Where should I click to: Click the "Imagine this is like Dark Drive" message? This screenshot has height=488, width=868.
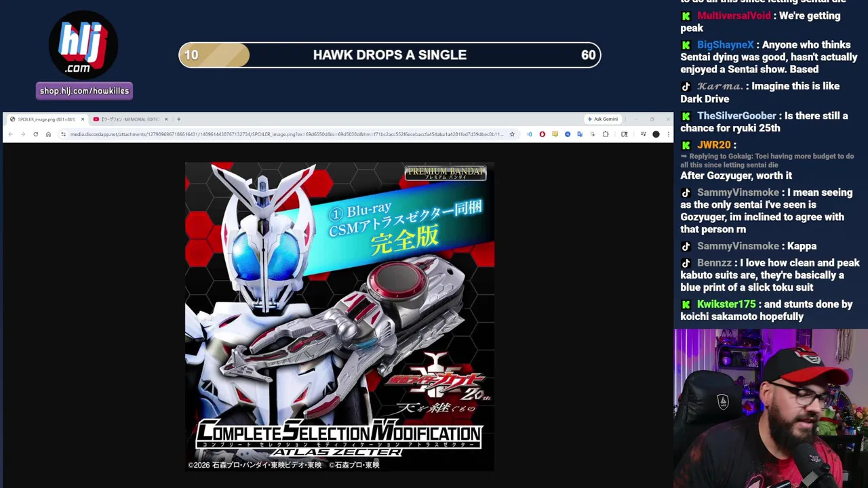[760, 92]
